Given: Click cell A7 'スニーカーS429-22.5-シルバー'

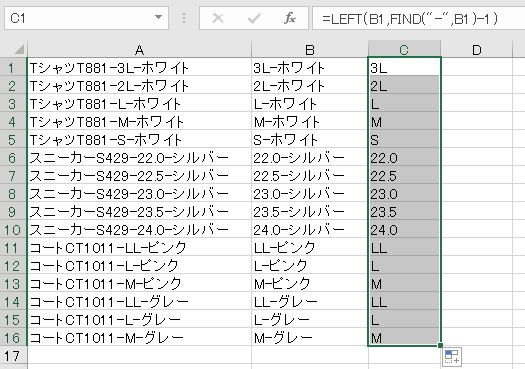Looking at the screenshot, I should pyautogui.click(x=139, y=176).
